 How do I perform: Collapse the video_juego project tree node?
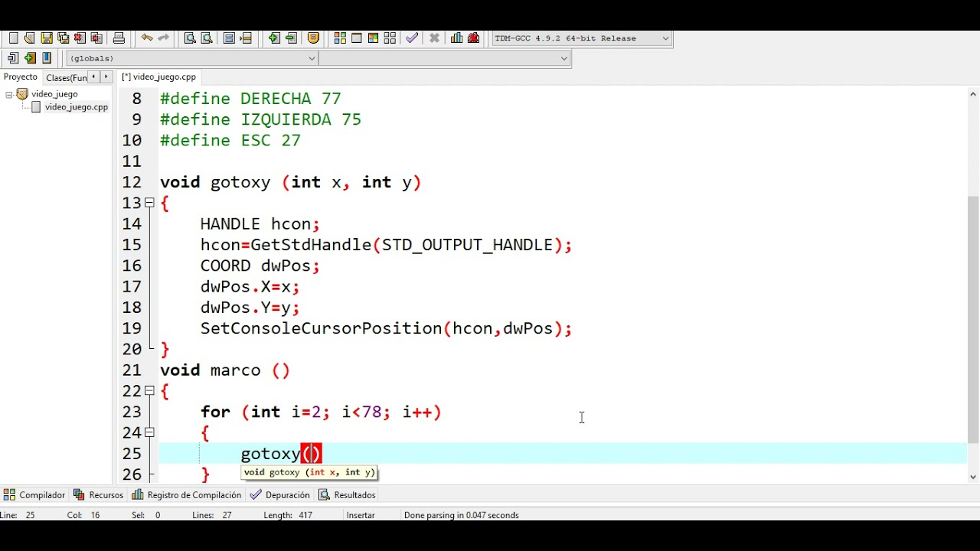9,94
